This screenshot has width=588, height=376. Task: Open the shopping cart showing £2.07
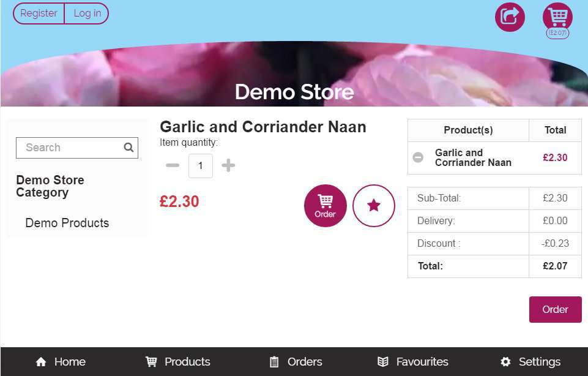[x=557, y=17]
